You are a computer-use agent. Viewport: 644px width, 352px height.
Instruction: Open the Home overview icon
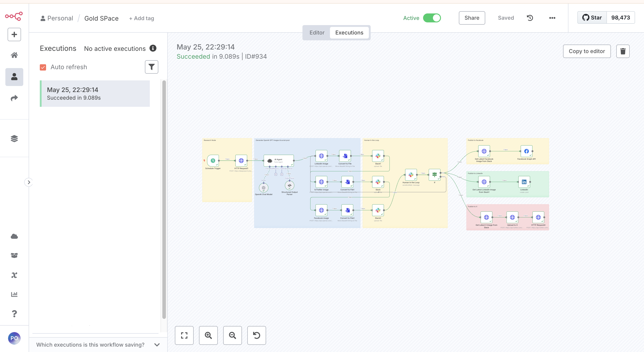coord(14,55)
